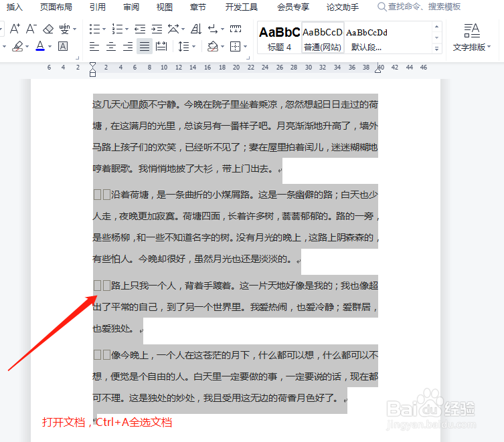Open shading color dropdown arrow
504x442 pixels.
coord(222,47)
